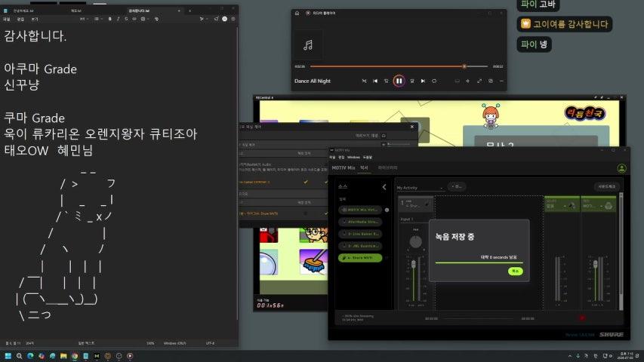644x362 pixels.
Task: Open the Windows Start menu
Action: click(8, 356)
